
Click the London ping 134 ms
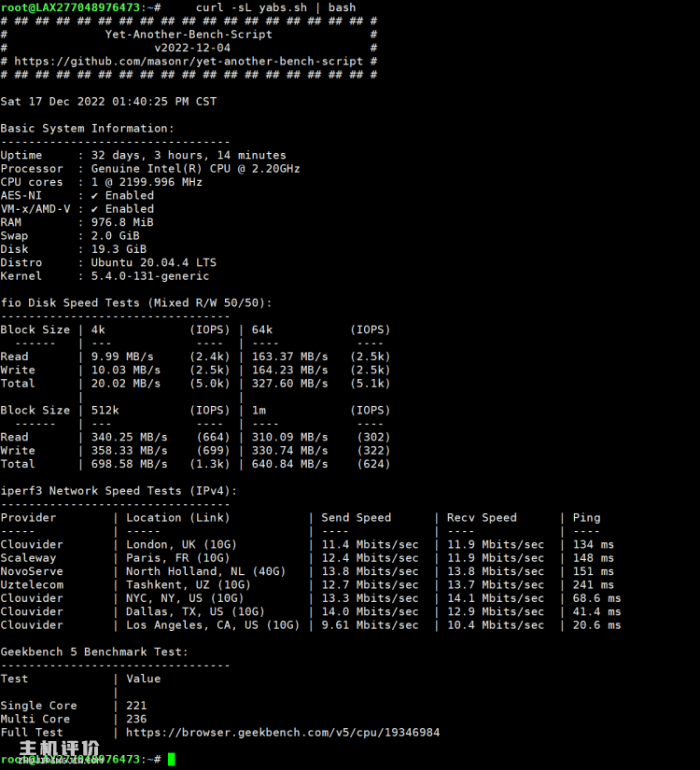pos(594,544)
